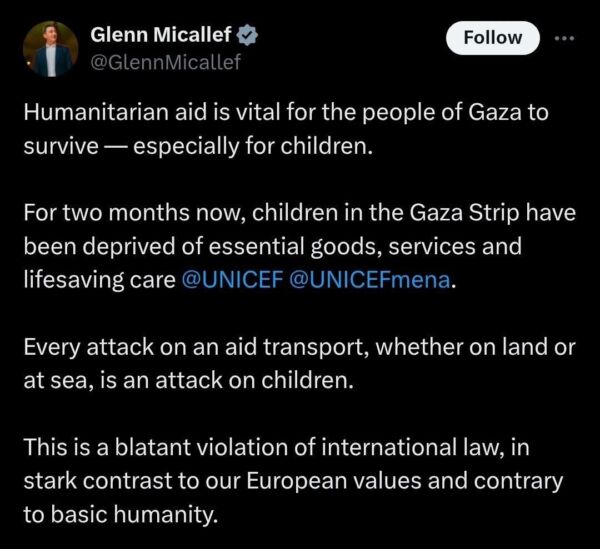
Task: Click the words 'lifesaving care'
Action: 99,280
